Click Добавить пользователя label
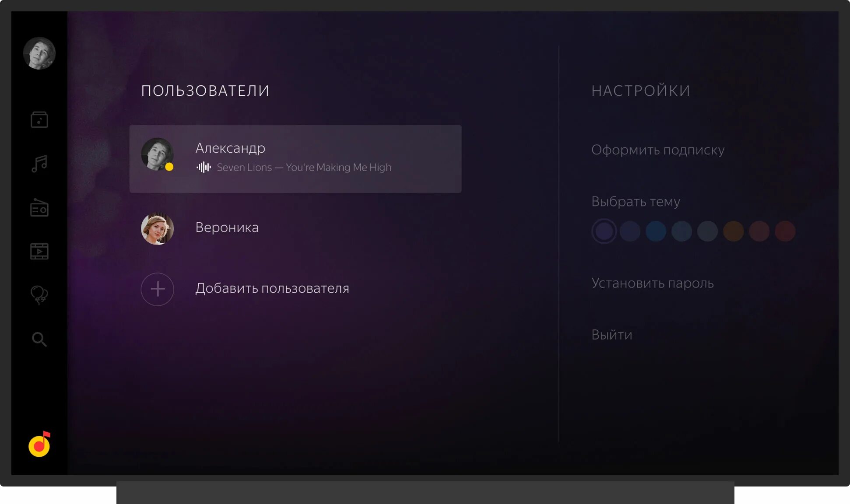Screen dimensions: 850x504 click(272, 288)
